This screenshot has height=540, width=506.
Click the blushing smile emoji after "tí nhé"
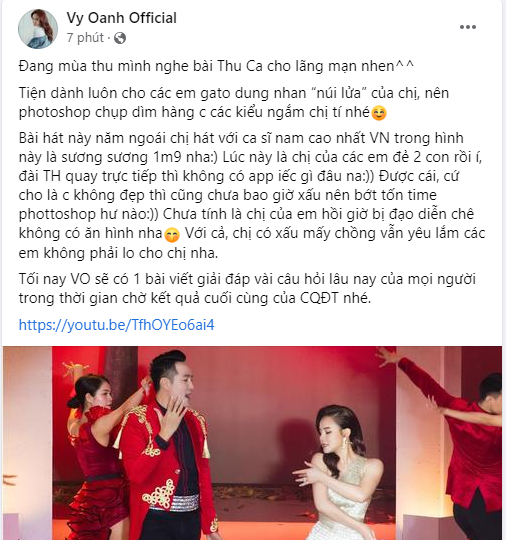coord(379,114)
